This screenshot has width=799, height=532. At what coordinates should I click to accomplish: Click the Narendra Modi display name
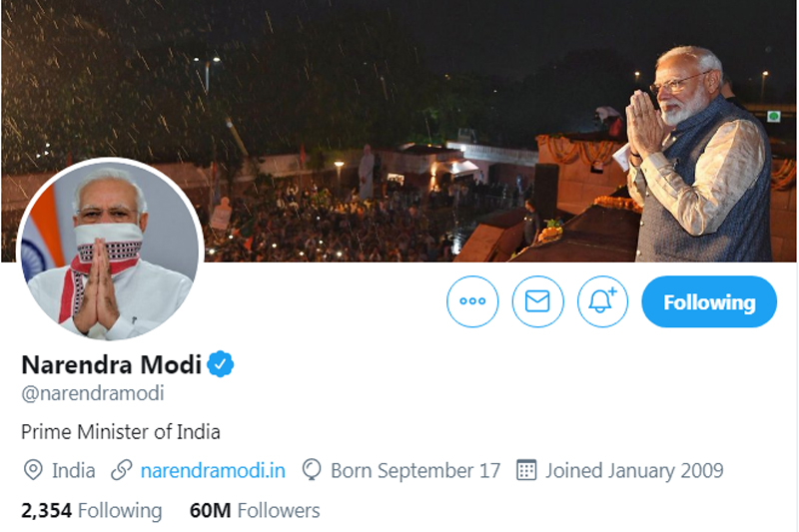111,364
